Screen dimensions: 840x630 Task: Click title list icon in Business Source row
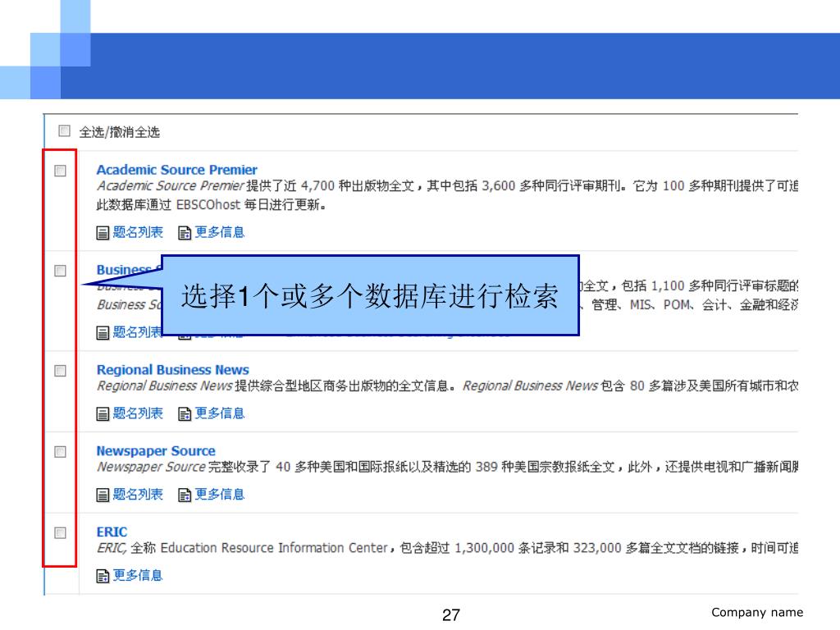tap(103, 333)
